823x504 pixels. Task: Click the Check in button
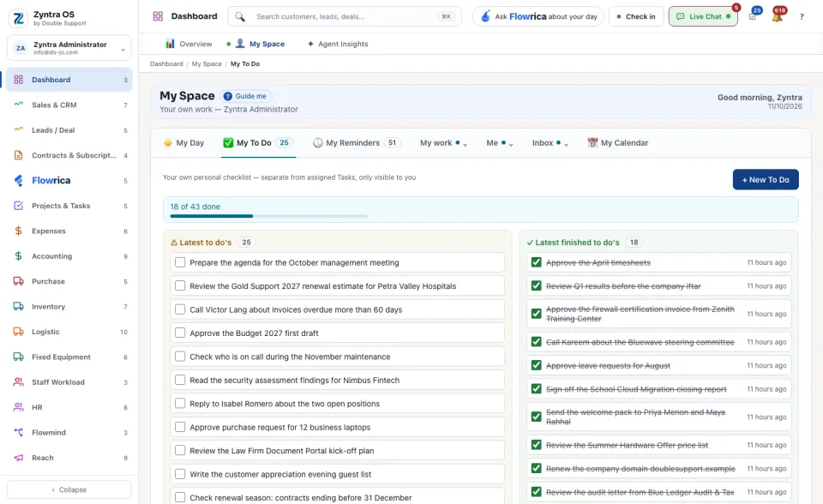[636, 16]
